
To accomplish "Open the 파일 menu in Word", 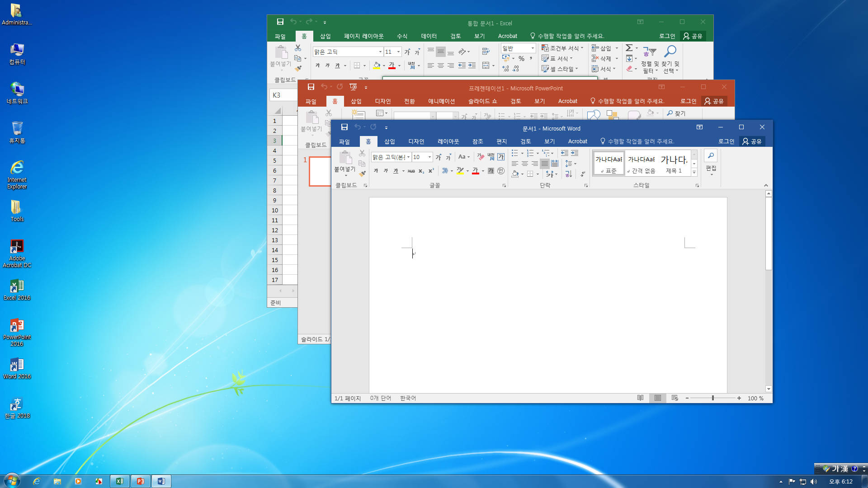I will point(344,141).
